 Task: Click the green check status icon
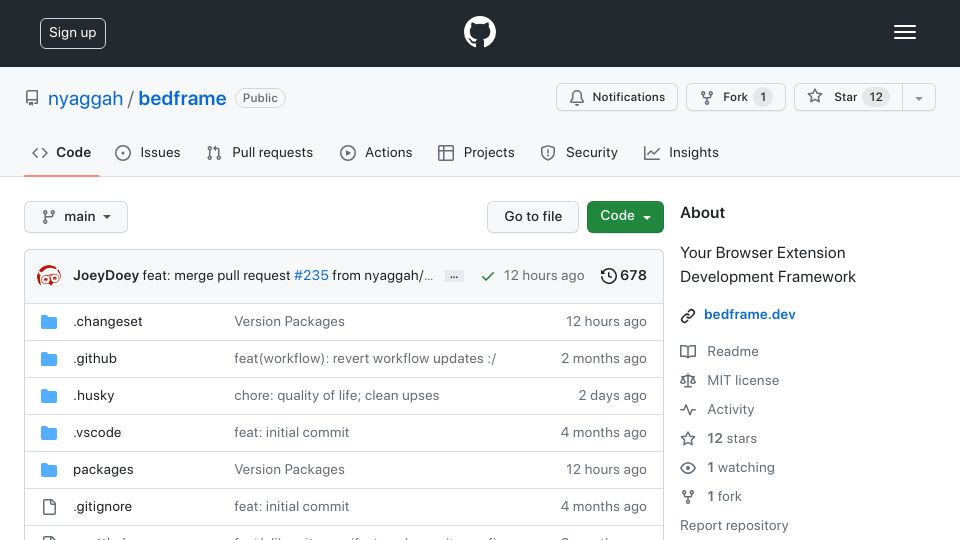click(487, 276)
